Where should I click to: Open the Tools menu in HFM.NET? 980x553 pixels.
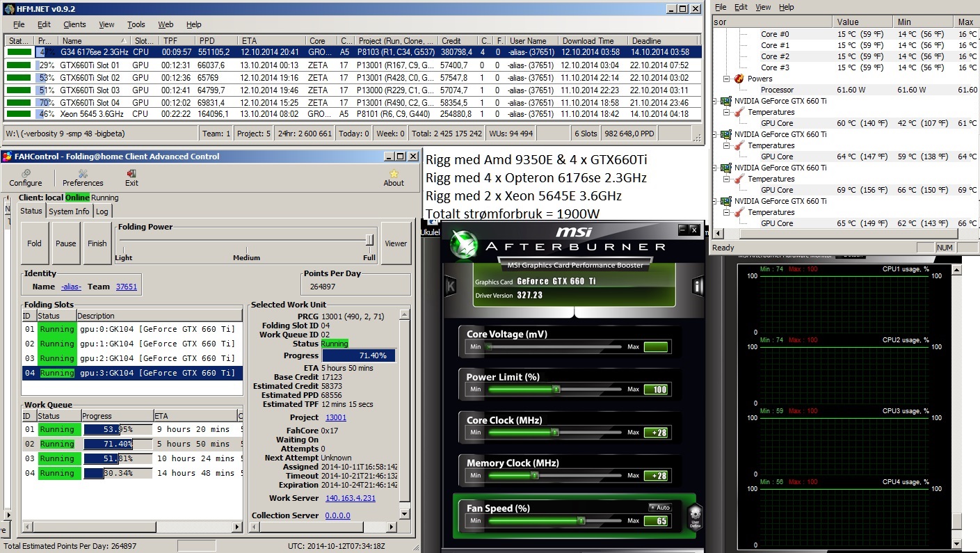(136, 24)
